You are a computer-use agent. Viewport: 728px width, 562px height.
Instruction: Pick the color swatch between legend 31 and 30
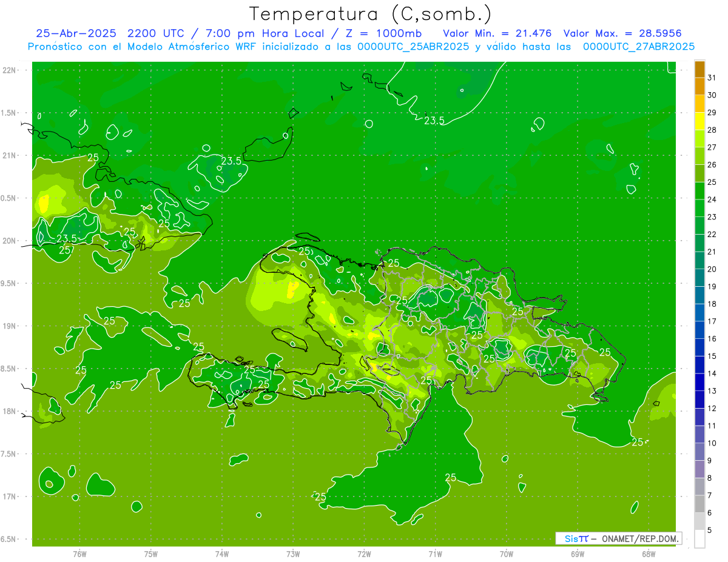click(699, 87)
